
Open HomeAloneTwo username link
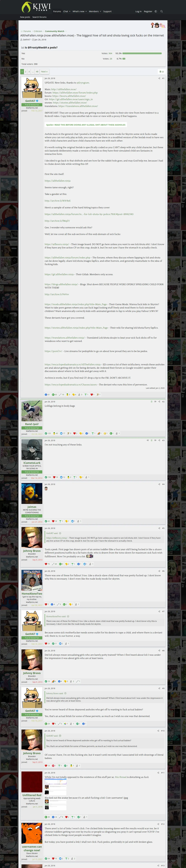32,594
